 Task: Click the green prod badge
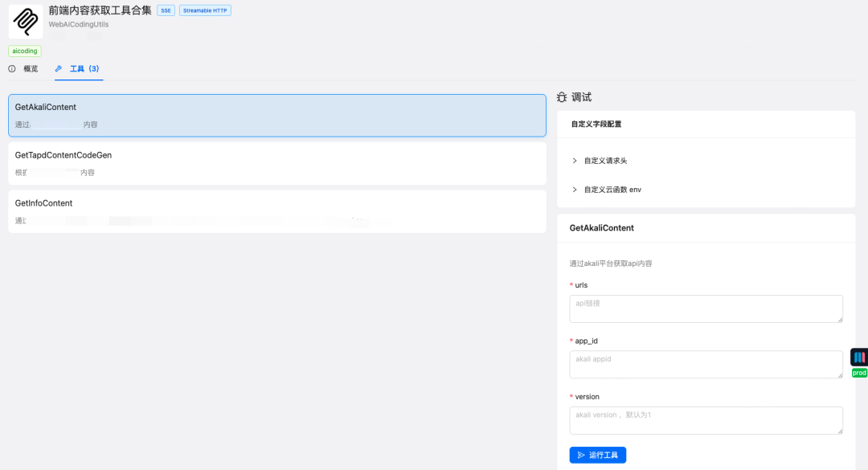859,373
